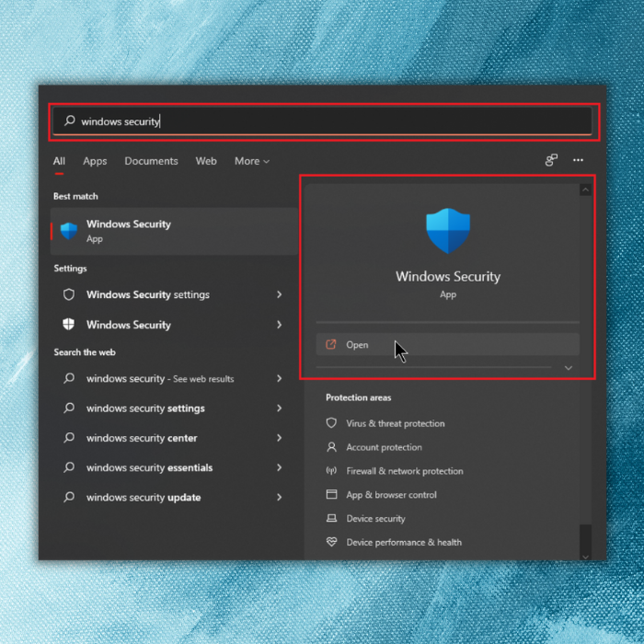This screenshot has height=644, width=644.
Task: Click into the windows security search field
Action: 322,121
